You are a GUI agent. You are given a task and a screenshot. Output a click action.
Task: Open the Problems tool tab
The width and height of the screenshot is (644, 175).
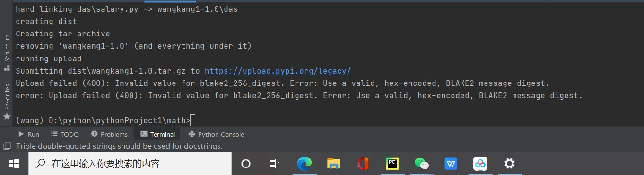point(109,134)
